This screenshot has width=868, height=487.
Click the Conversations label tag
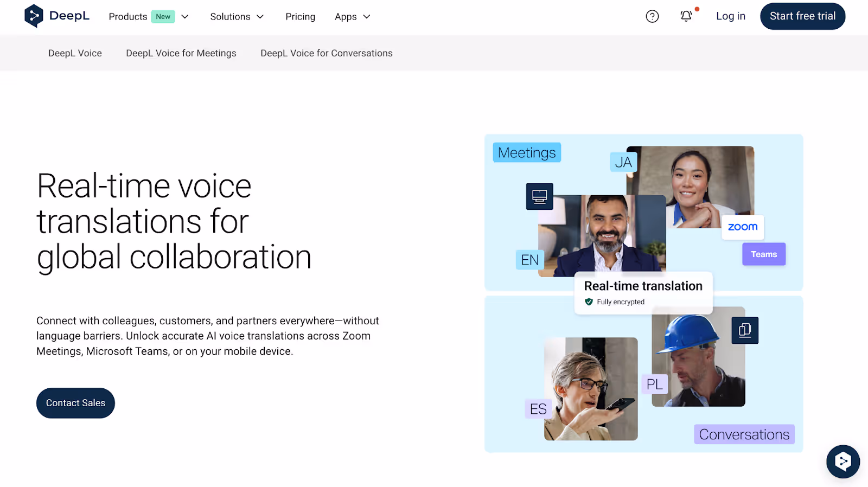pos(744,434)
